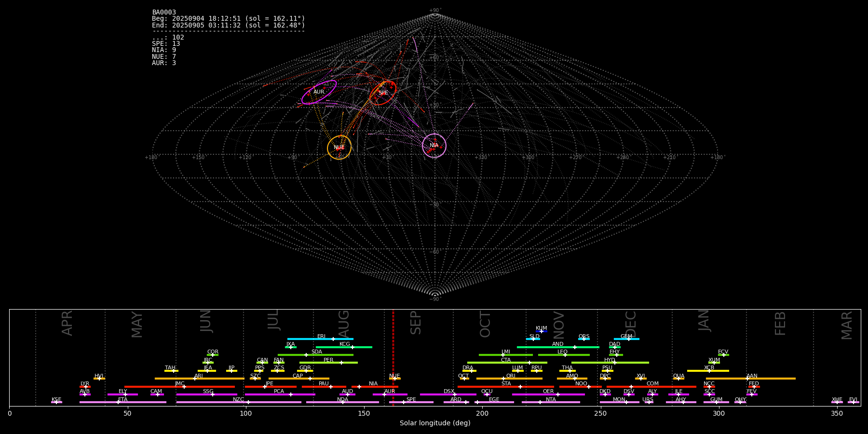Click the orange NUE radiant circle on sky map

tap(339, 148)
